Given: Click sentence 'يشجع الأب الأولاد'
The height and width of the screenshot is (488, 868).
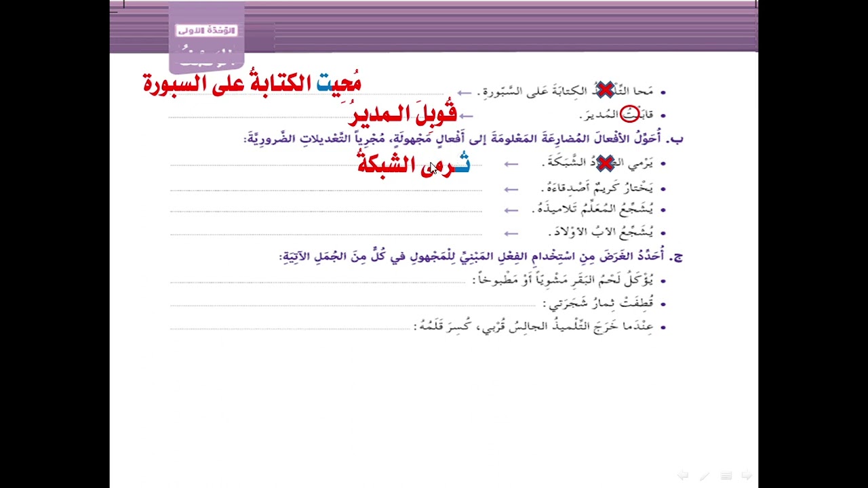Looking at the screenshot, I should coord(601,232).
